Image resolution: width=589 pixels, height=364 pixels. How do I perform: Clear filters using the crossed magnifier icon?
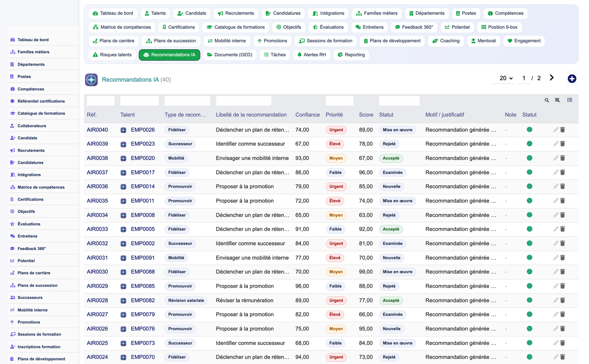click(x=557, y=100)
